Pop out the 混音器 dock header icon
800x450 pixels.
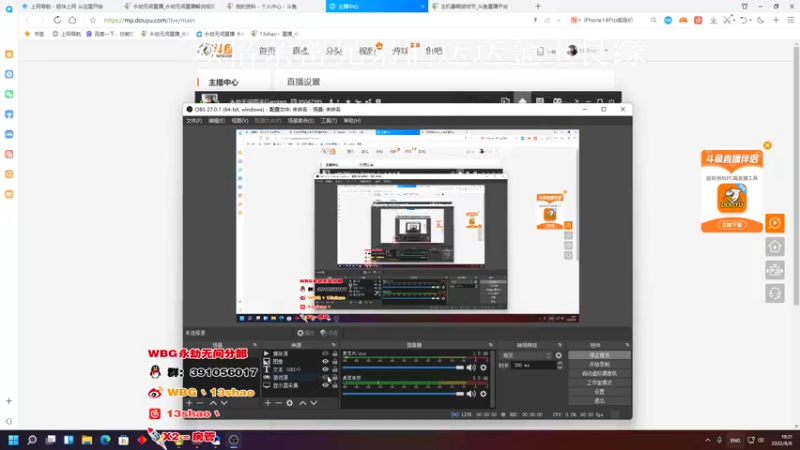pos(491,345)
